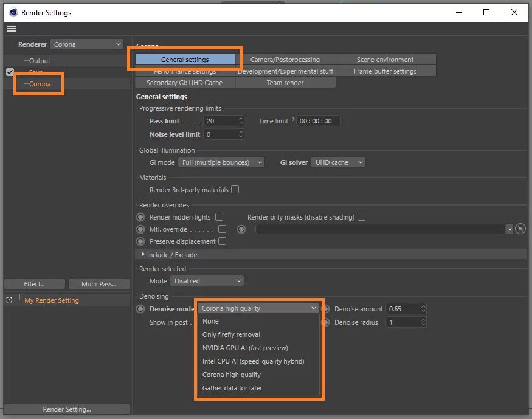Image resolution: width=532 pixels, height=419 pixels.
Task: Open the Renderer Corona dropdown
Action: tap(86, 44)
